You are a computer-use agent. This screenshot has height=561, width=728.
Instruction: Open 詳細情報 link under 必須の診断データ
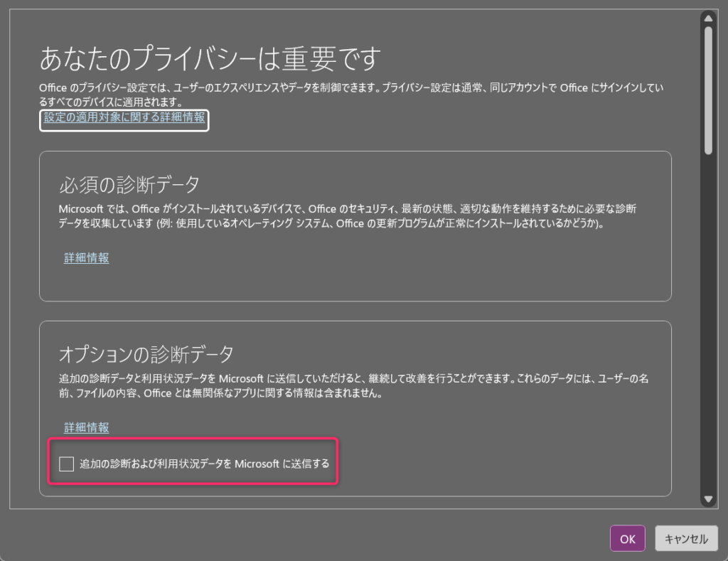[x=86, y=258]
